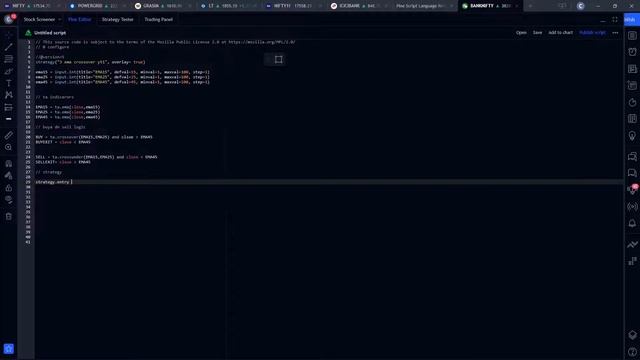640x360 pixels.
Task: Activate the zoom in tool
Action: point(9,147)
